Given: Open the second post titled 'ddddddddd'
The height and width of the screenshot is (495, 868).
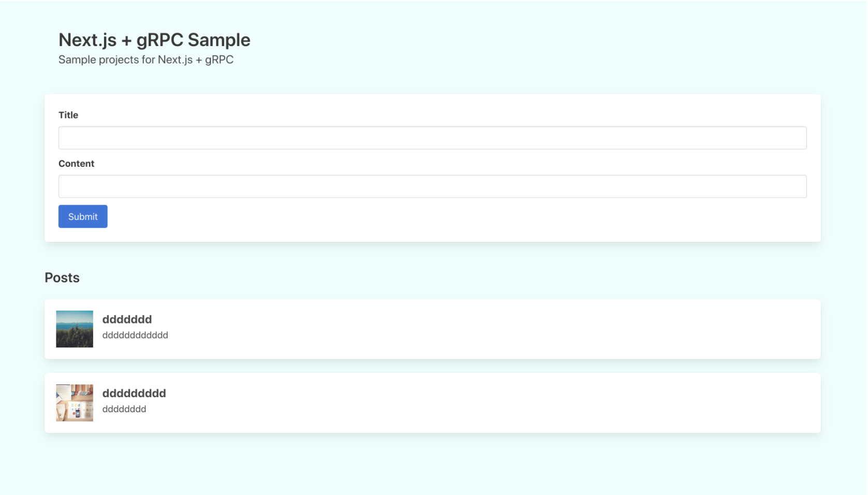Looking at the screenshot, I should coord(134,394).
